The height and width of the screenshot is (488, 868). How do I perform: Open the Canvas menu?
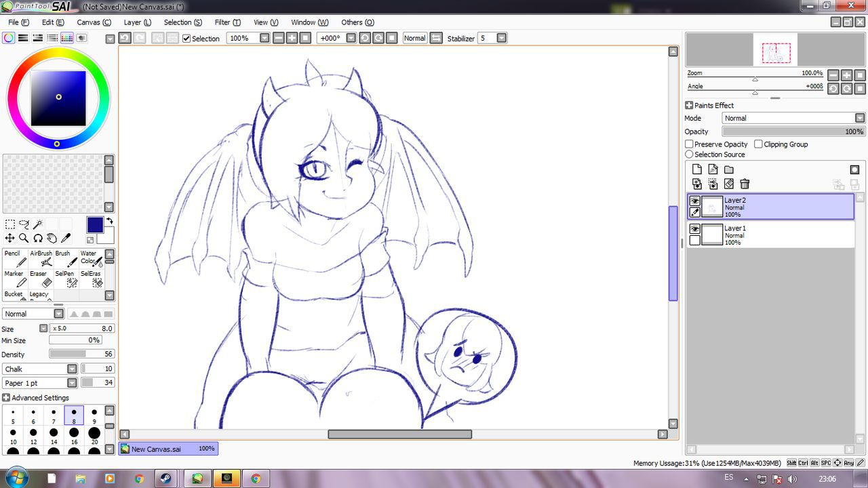[94, 22]
